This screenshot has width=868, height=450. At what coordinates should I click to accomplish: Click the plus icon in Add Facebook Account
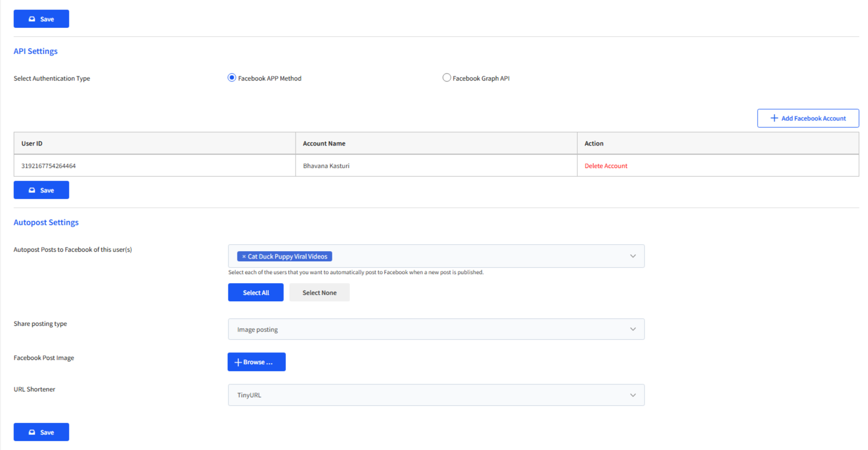click(774, 118)
